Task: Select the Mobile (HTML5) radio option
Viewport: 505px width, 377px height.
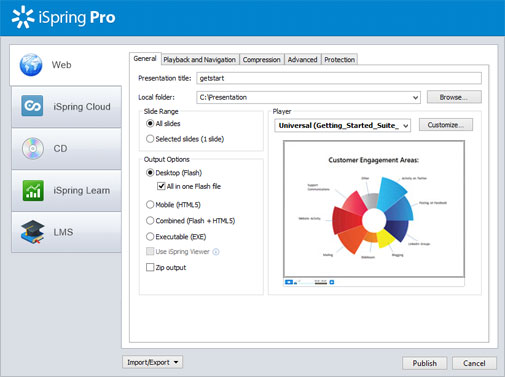Action: tap(150, 204)
